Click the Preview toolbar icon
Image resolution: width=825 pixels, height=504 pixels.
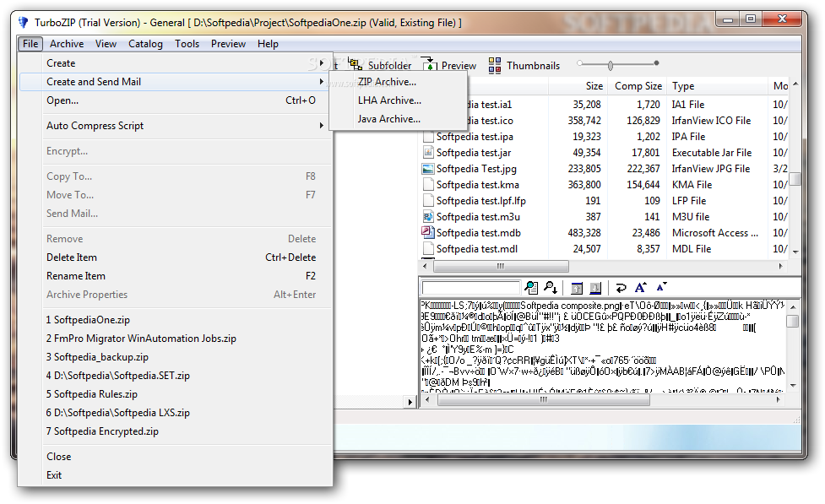430,65
